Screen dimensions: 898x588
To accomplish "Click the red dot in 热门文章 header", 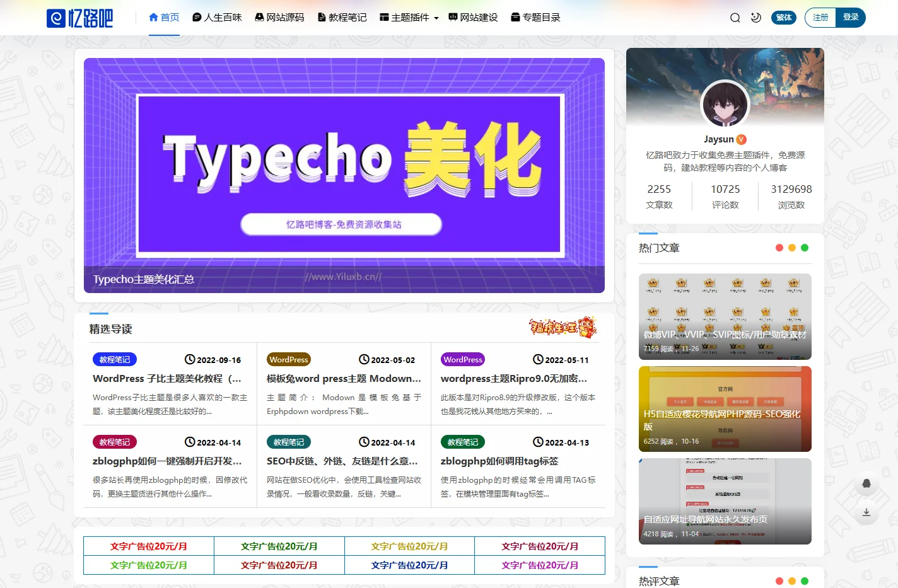I will click(x=779, y=248).
